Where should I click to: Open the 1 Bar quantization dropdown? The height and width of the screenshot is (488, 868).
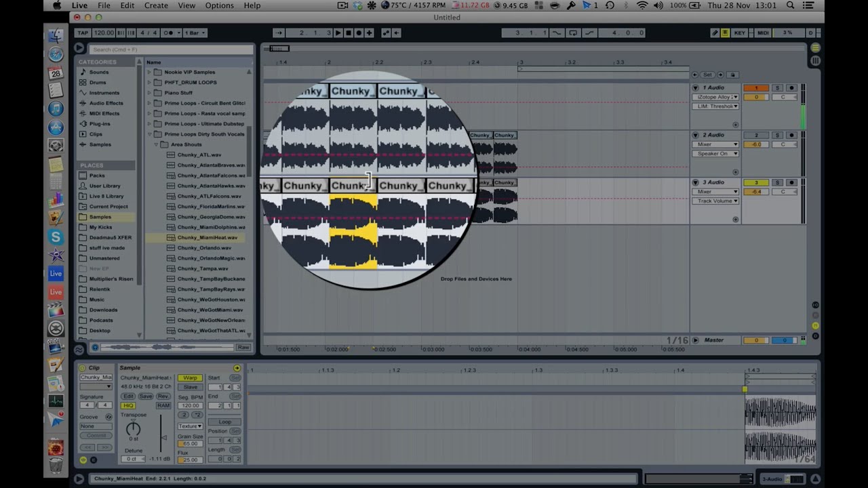195,33
